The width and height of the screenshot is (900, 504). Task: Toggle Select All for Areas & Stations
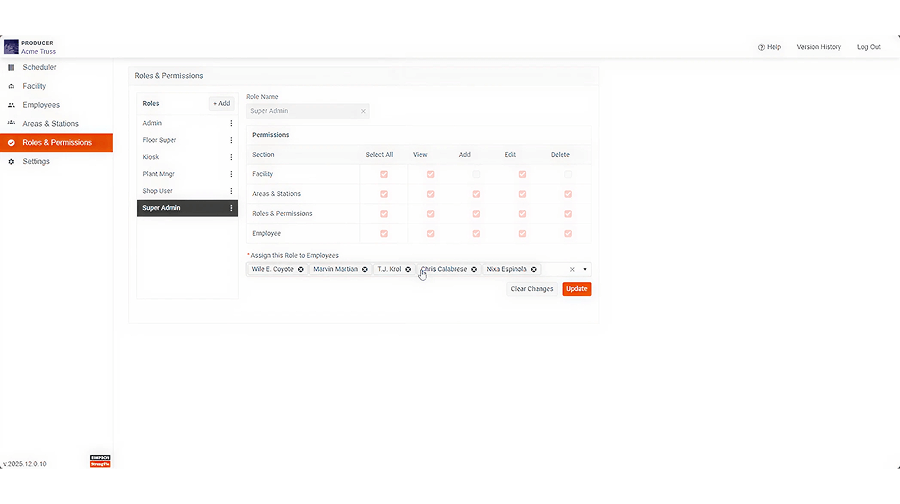pyautogui.click(x=383, y=194)
